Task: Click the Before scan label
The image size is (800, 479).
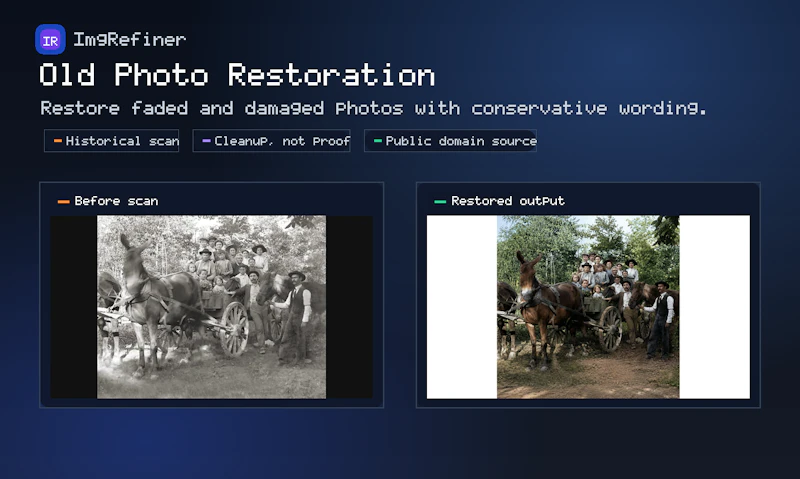Action: click(x=116, y=201)
